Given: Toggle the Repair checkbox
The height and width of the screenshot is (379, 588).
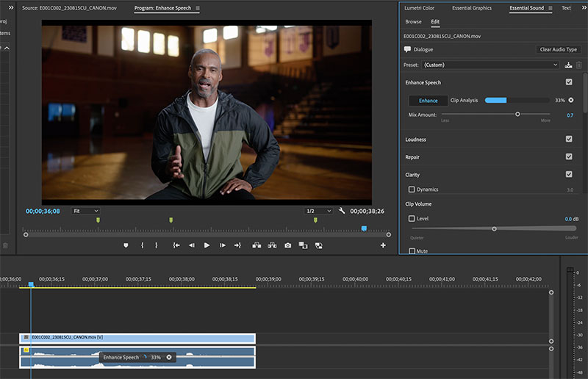Looking at the screenshot, I should (569, 156).
